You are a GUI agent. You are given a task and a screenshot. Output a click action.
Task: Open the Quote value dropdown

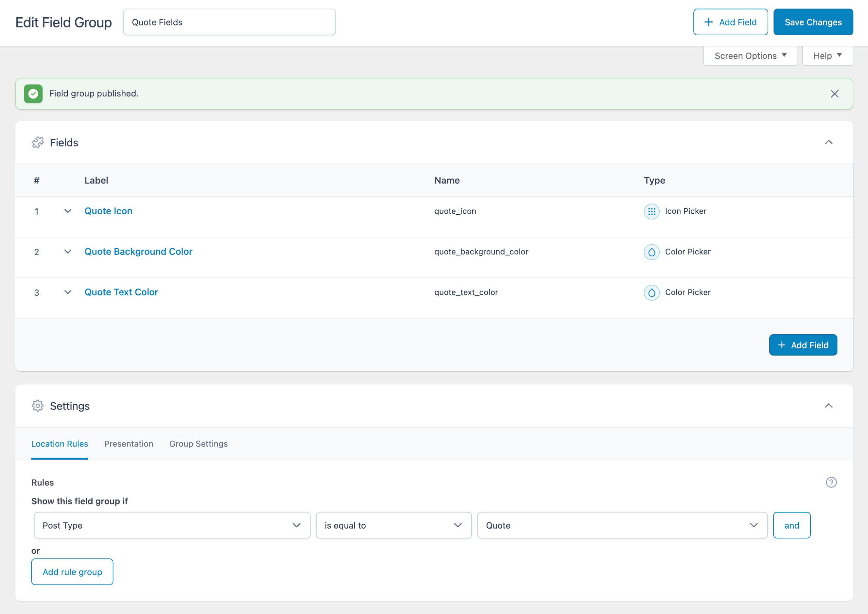[622, 525]
